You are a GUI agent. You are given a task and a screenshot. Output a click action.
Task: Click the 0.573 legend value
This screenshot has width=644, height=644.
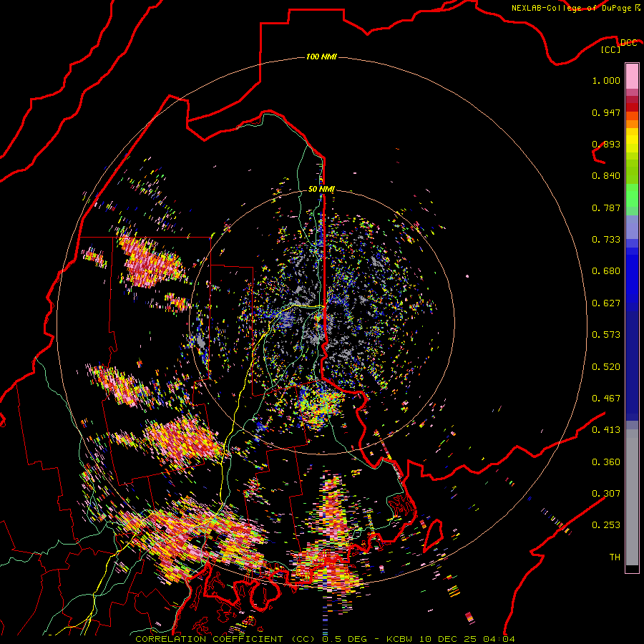pyautogui.click(x=606, y=335)
